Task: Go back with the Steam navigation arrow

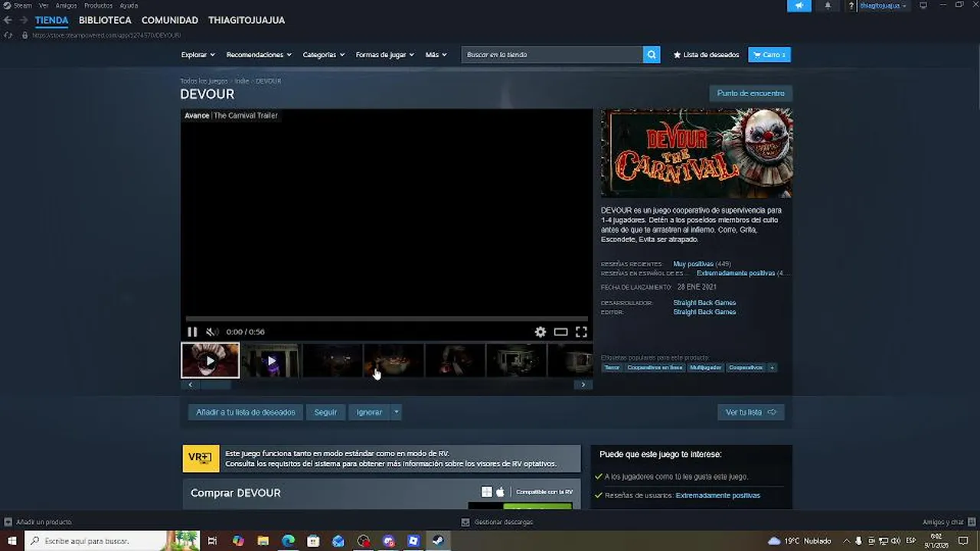Action: [x=8, y=20]
